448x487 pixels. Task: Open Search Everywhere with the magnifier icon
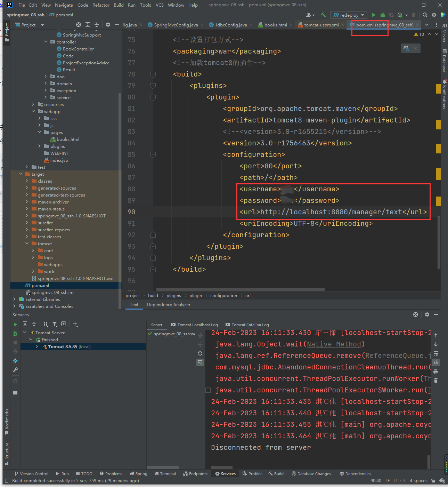point(425,15)
